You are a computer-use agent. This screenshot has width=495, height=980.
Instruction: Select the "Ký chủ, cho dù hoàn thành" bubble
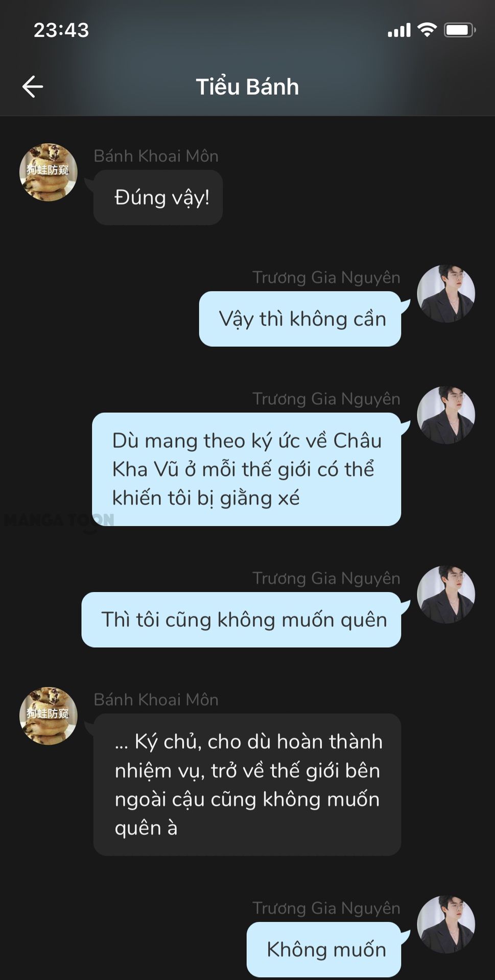[247, 785]
